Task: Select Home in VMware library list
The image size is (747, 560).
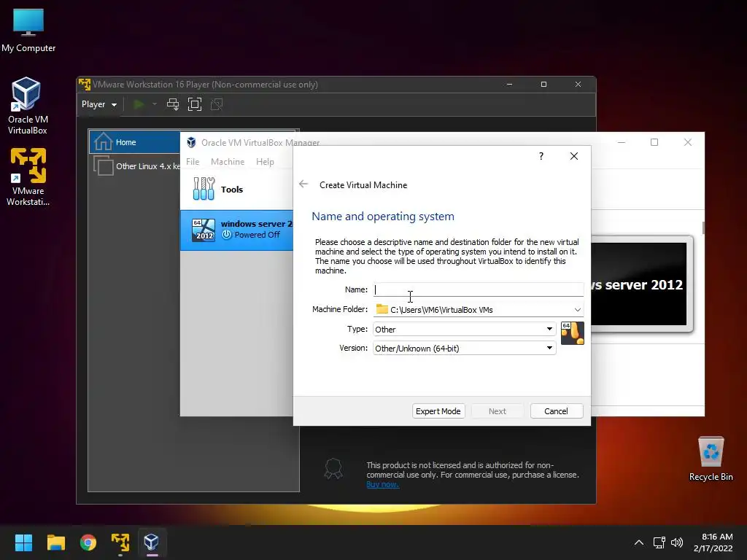Action: click(135, 142)
